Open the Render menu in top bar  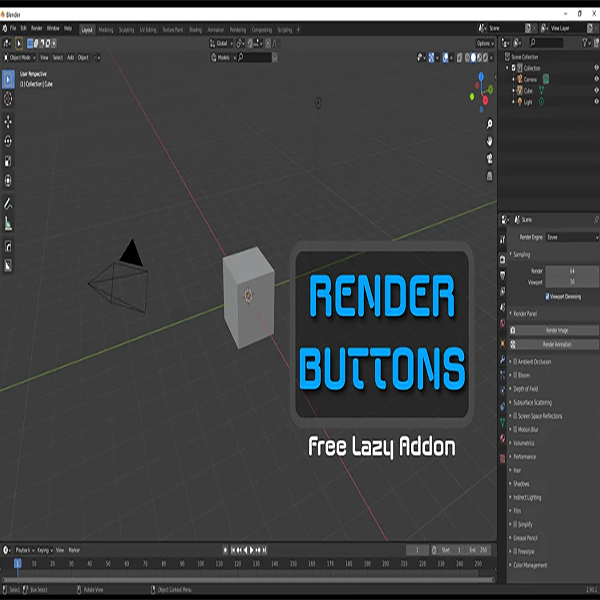click(37, 29)
